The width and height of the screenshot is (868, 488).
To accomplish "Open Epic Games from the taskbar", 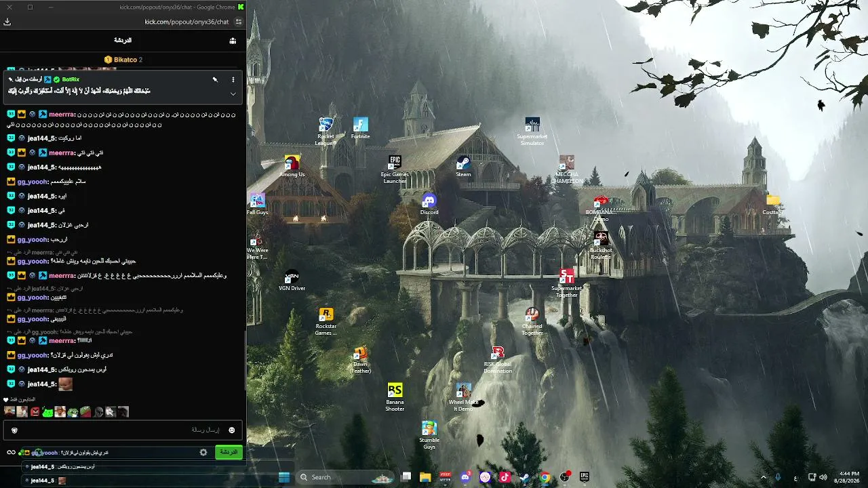I will click(585, 477).
